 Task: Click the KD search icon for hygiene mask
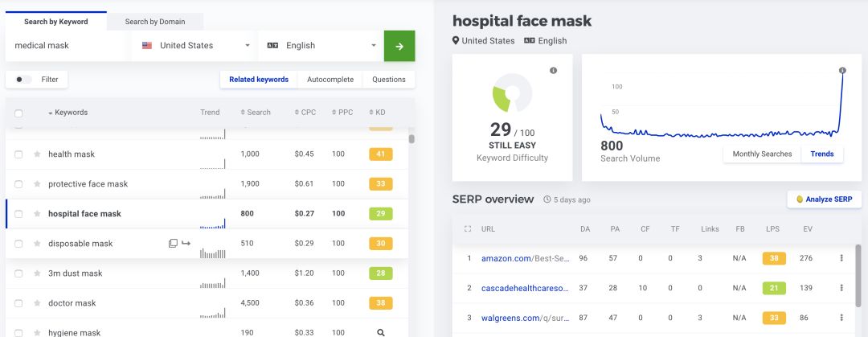pos(381,332)
